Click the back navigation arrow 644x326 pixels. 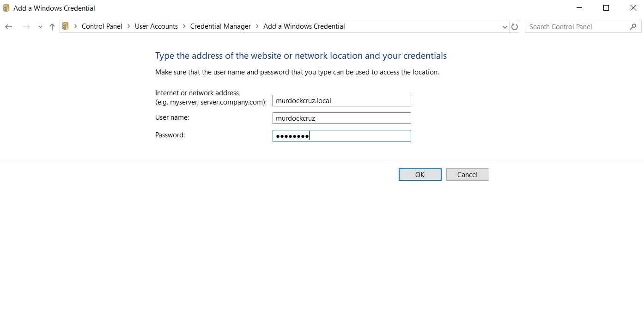point(8,26)
